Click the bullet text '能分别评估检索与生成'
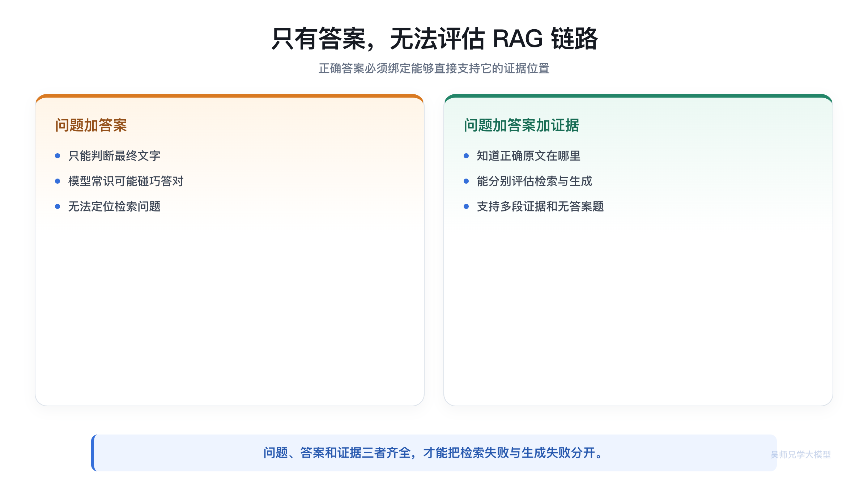The height and width of the screenshot is (488, 868). (535, 181)
